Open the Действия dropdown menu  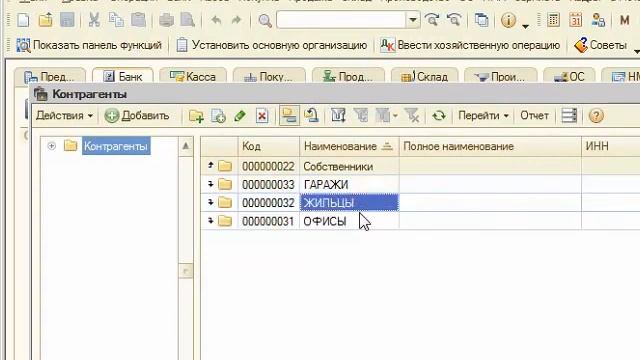pyautogui.click(x=64, y=116)
